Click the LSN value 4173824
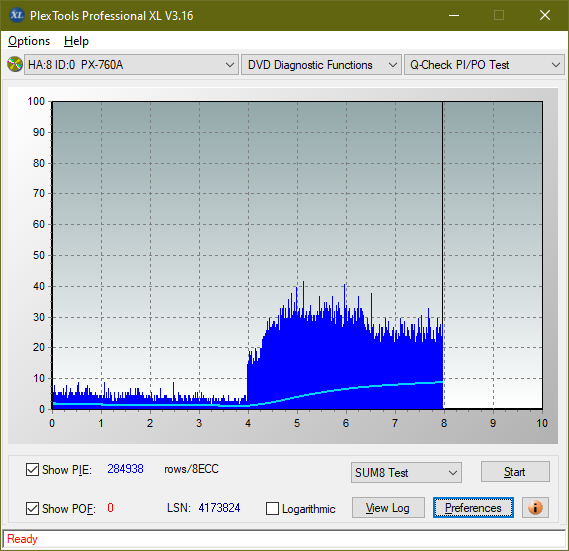Viewport: 569px width, 551px height. [219, 508]
